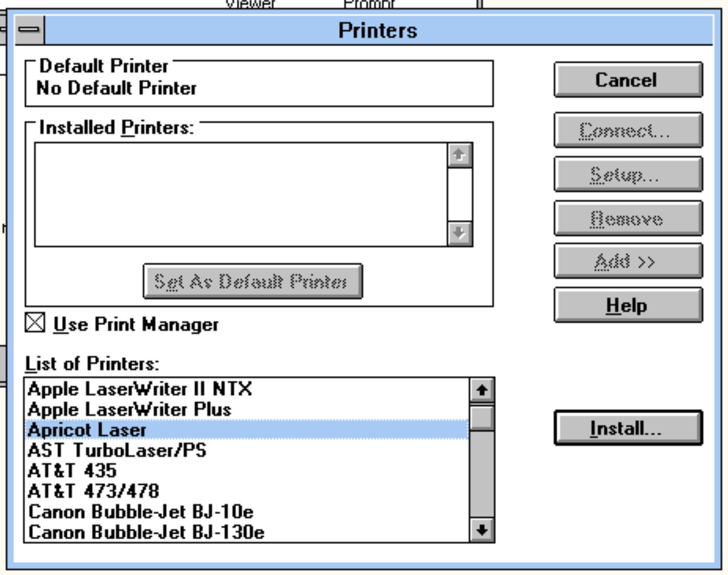Select the AT&T 473/478 printer entry
Viewport: 728px width, 575px height.
tap(93, 492)
